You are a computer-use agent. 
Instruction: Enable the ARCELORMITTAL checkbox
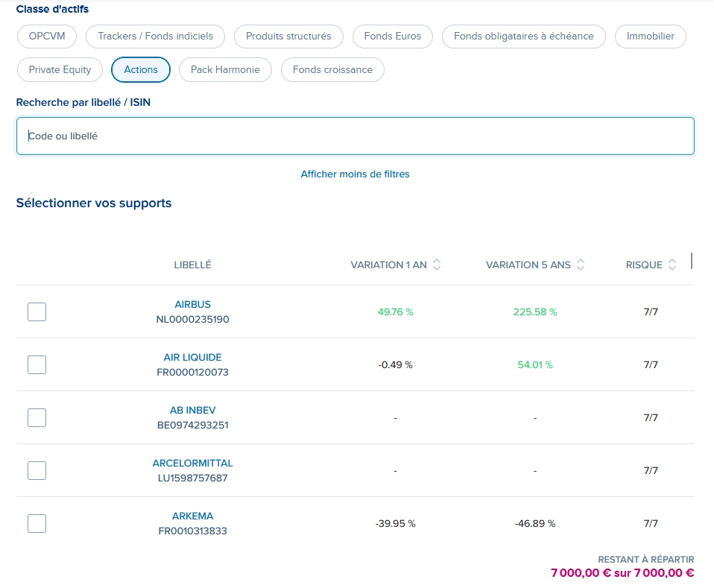tap(37, 470)
